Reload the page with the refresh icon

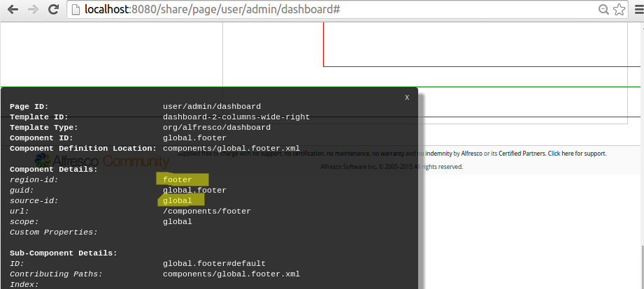tap(53, 10)
